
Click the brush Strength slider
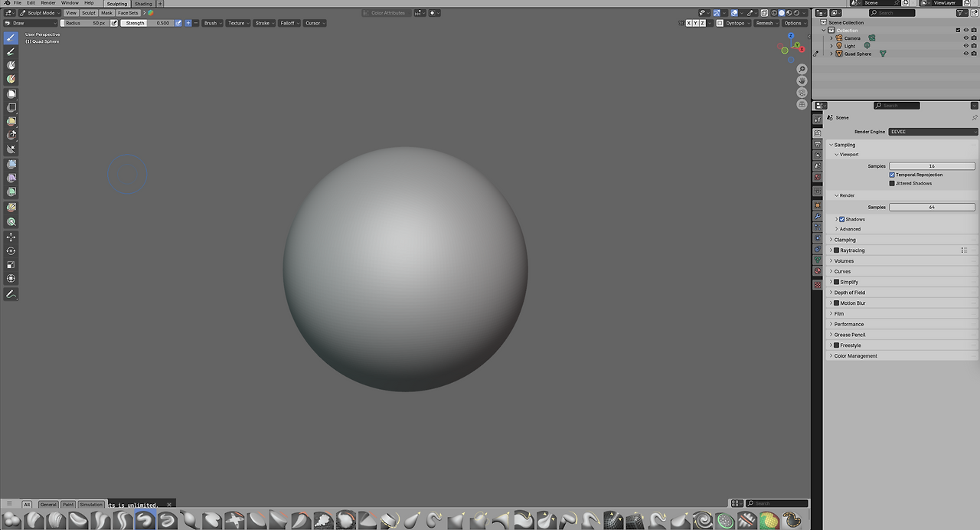(148, 23)
